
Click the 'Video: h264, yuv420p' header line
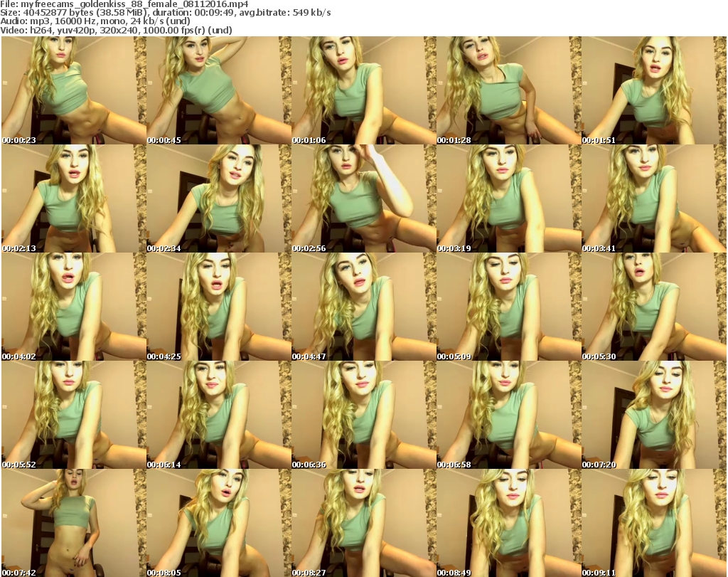[x=116, y=30]
